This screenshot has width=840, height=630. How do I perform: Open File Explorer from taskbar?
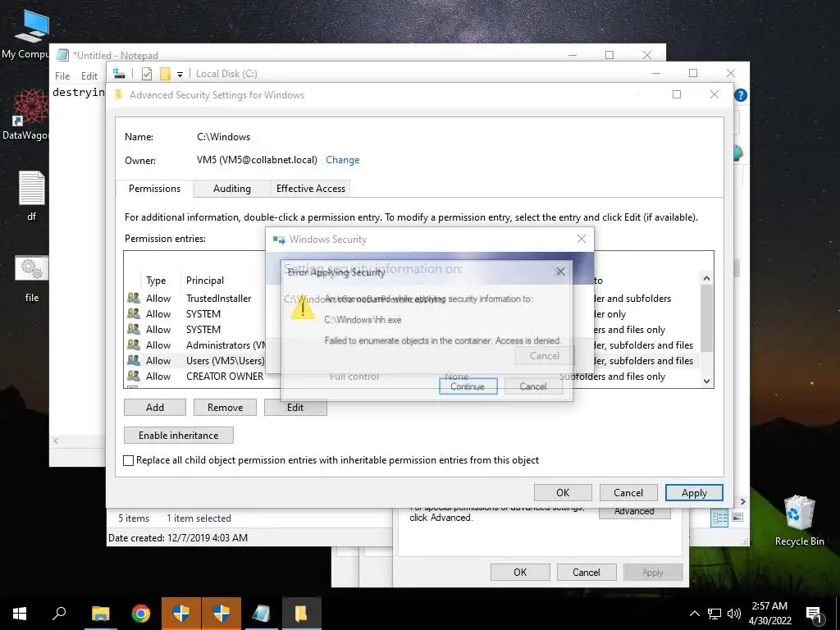100,614
